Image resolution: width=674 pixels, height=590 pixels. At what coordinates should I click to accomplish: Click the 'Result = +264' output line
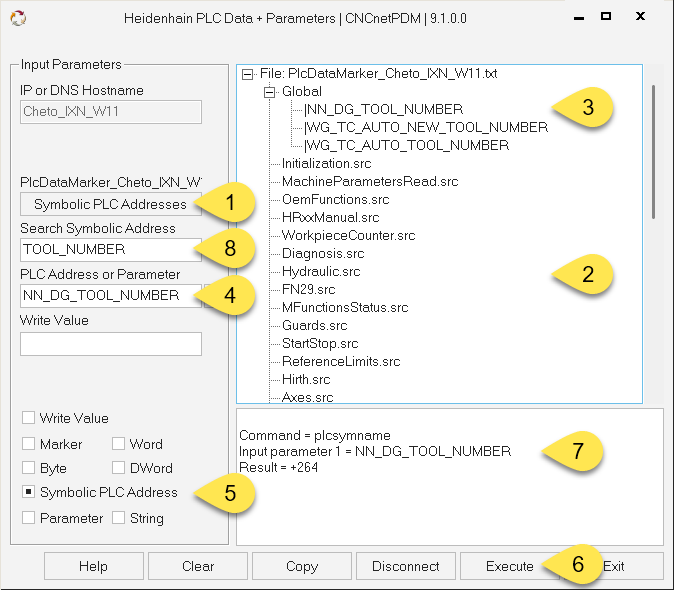(x=279, y=468)
